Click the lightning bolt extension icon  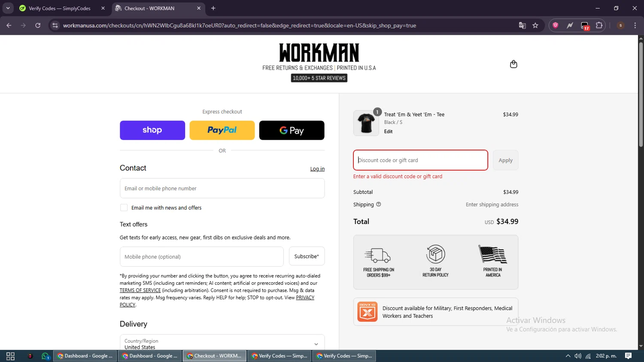[570, 25]
